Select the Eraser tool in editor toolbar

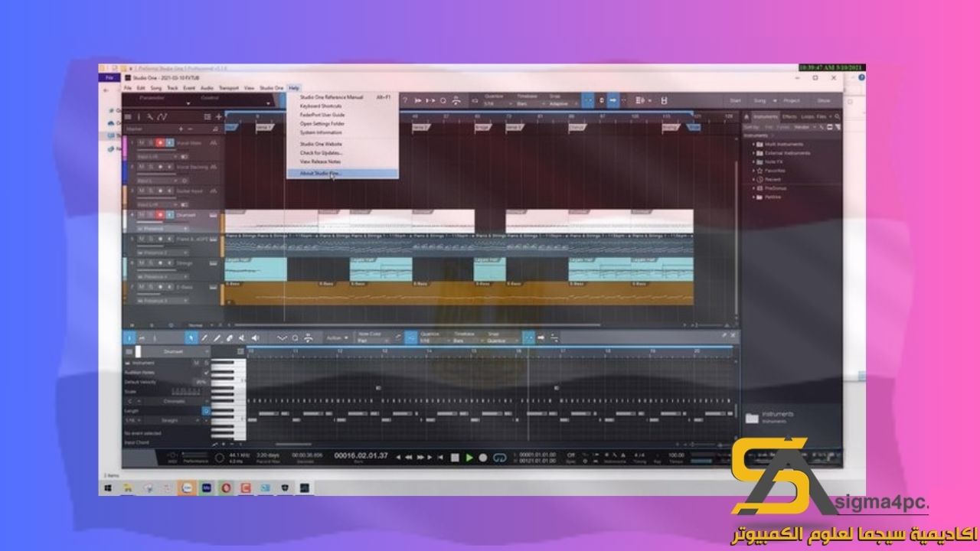tap(229, 337)
